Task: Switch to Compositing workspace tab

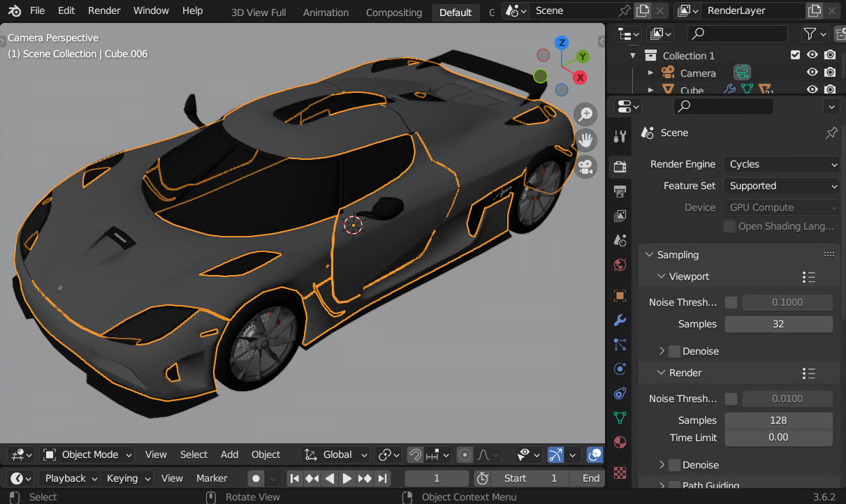Action: (394, 12)
